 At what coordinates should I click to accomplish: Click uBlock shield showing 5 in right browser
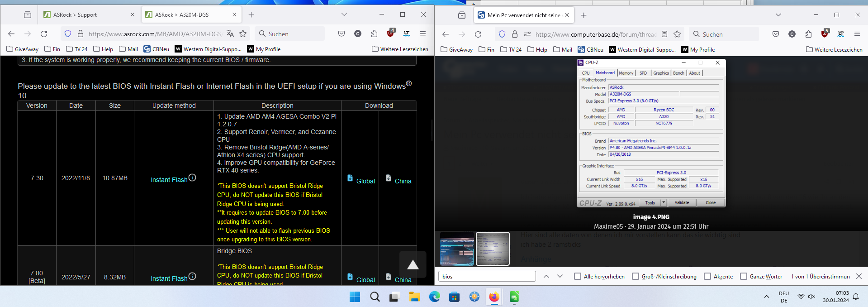(825, 34)
